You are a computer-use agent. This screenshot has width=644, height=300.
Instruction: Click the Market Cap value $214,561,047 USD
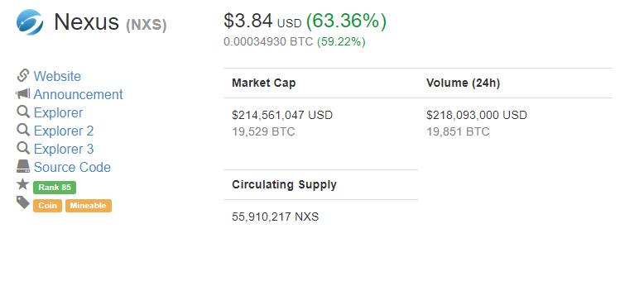[282, 115]
